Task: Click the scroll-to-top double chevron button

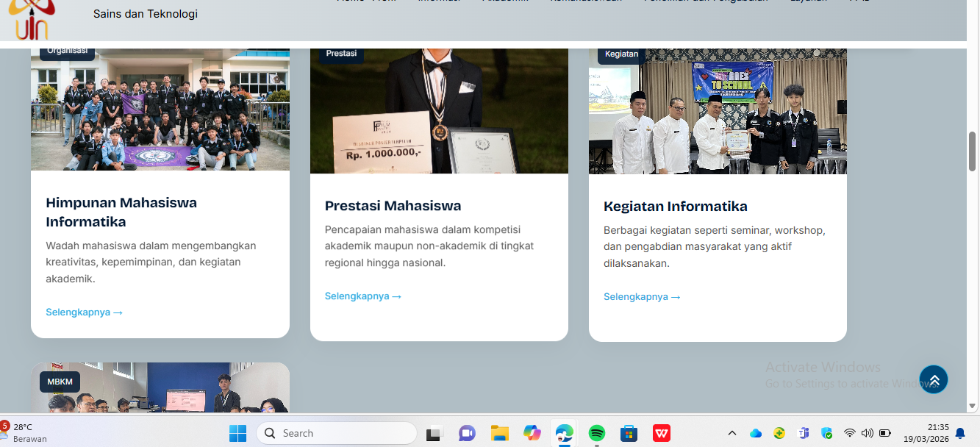Action: (x=934, y=379)
